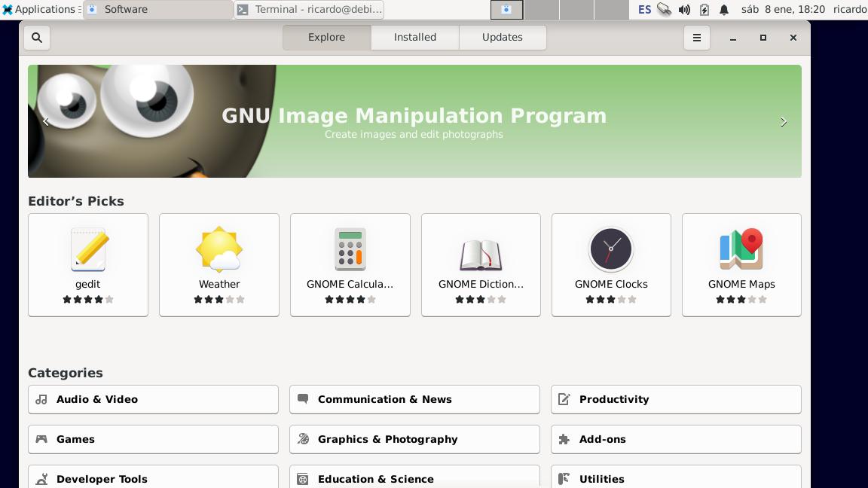868x488 pixels.
Task: Click the Weather star rating
Action: [219, 299]
